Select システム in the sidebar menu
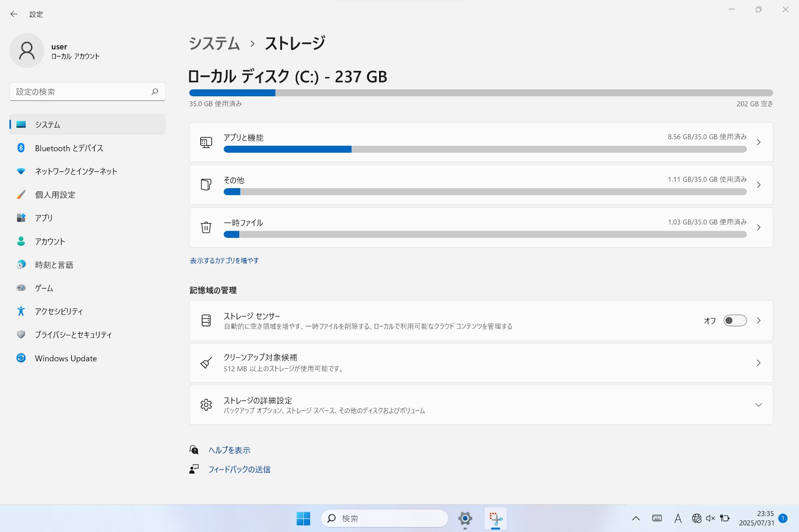Screen dimensions: 799x532 click(48, 125)
